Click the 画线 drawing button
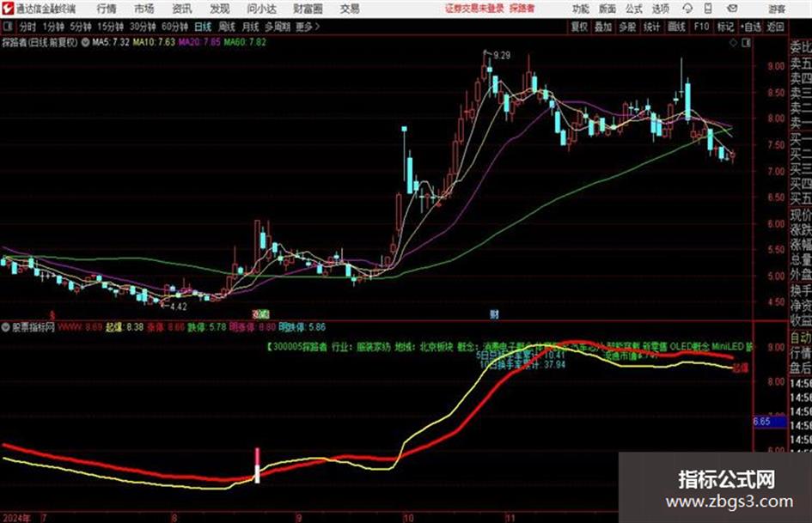Screen dimensions: 812x523 (x=676, y=27)
